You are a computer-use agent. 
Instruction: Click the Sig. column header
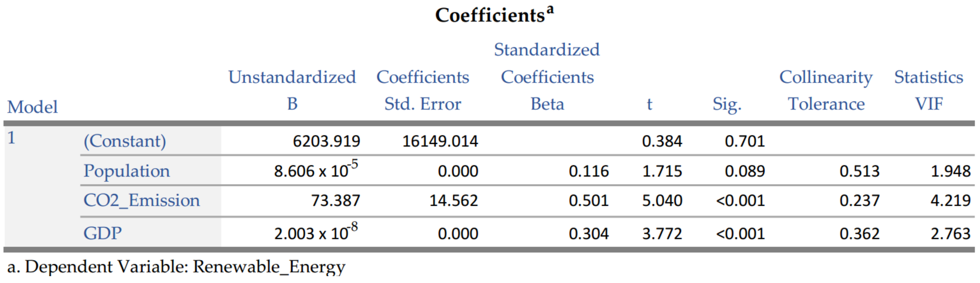point(727,104)
